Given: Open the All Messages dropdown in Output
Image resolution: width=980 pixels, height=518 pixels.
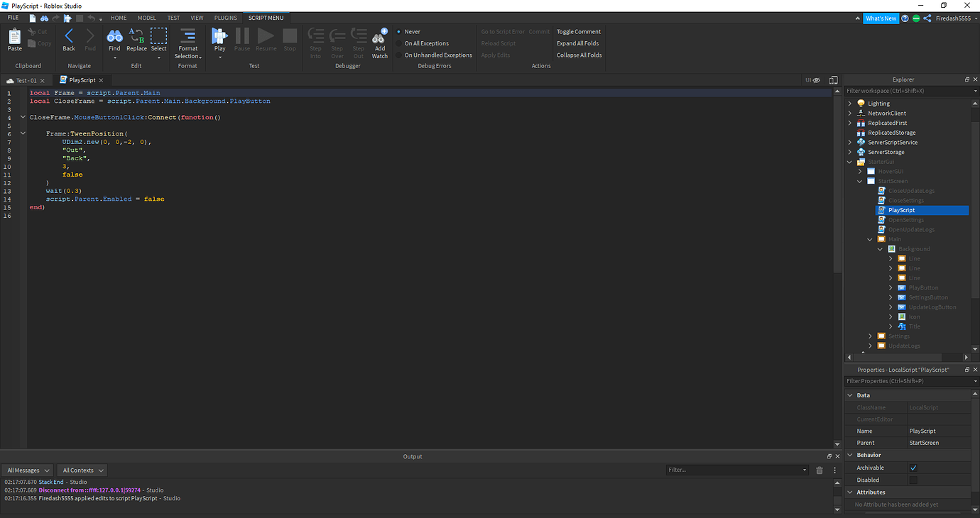Looking at the screenshot, I should (x=27, y=470).
